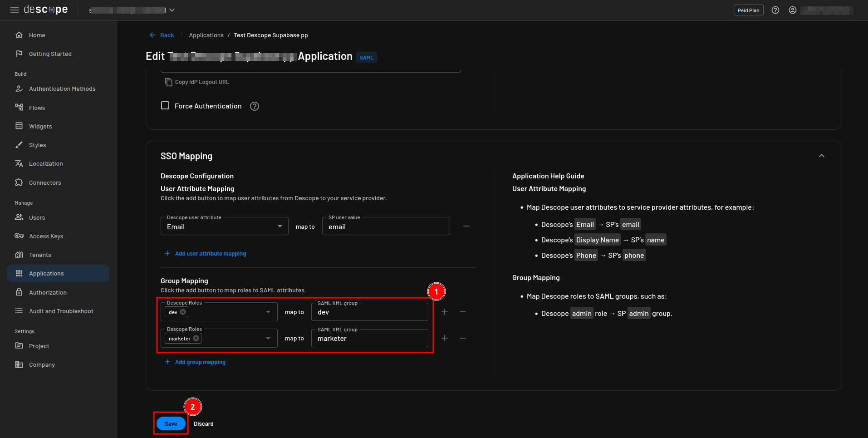Expand the Descope Roles dropdown for dev
The image size is (868, 438).
[268, 312]
